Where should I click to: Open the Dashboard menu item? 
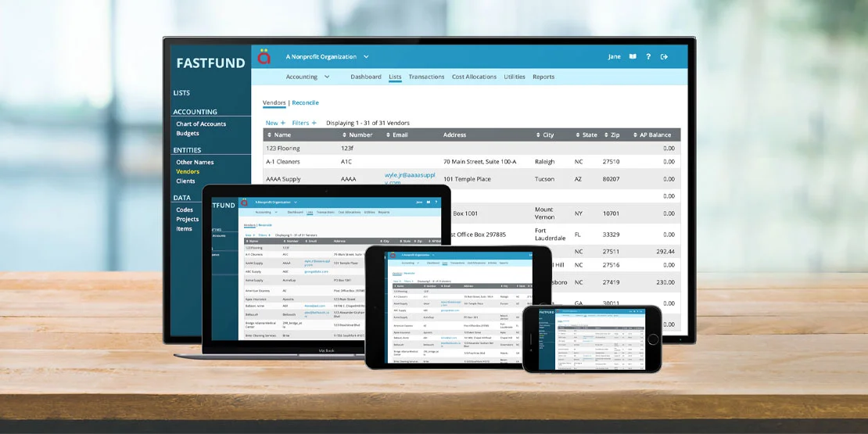[x=366, y=77]
